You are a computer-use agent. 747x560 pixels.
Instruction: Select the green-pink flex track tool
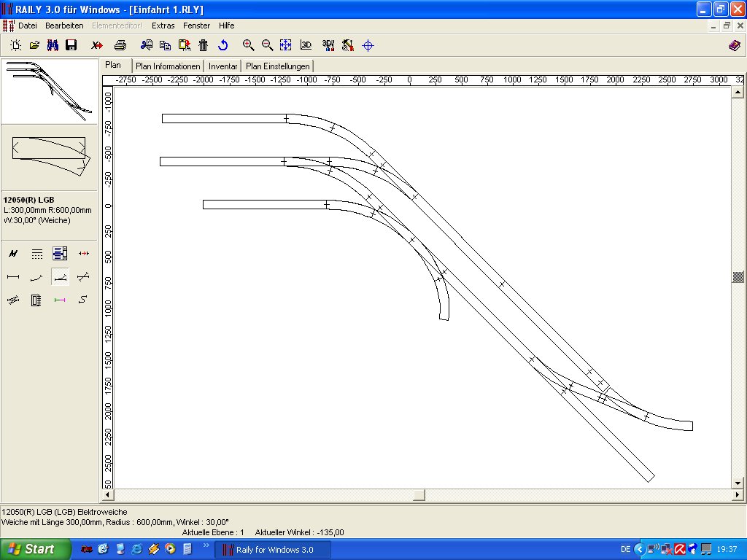(60, 300)
